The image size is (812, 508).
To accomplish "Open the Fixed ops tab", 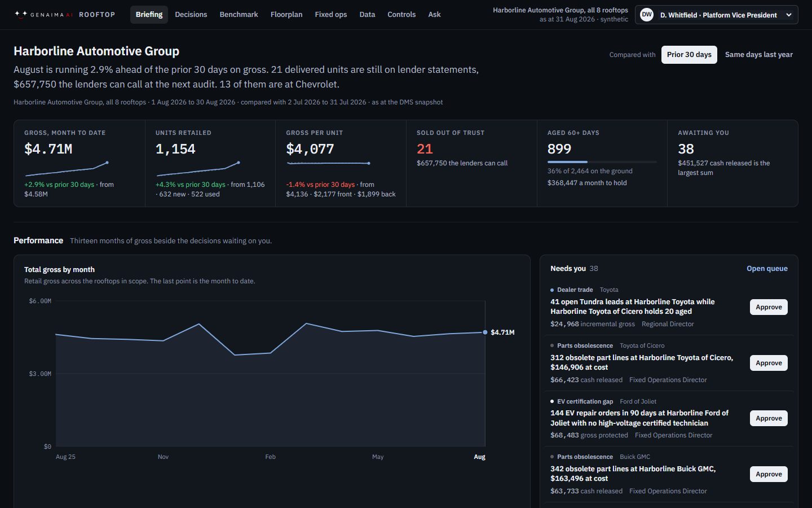I will tap(331, 15).
